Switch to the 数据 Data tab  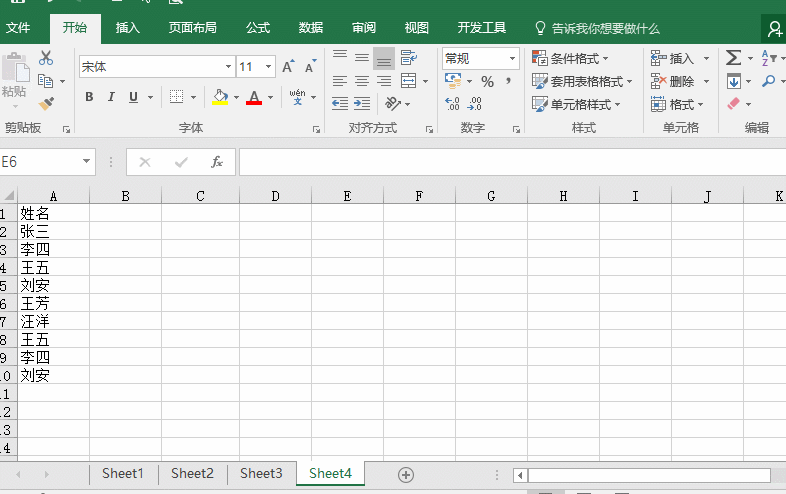[311, 28]
